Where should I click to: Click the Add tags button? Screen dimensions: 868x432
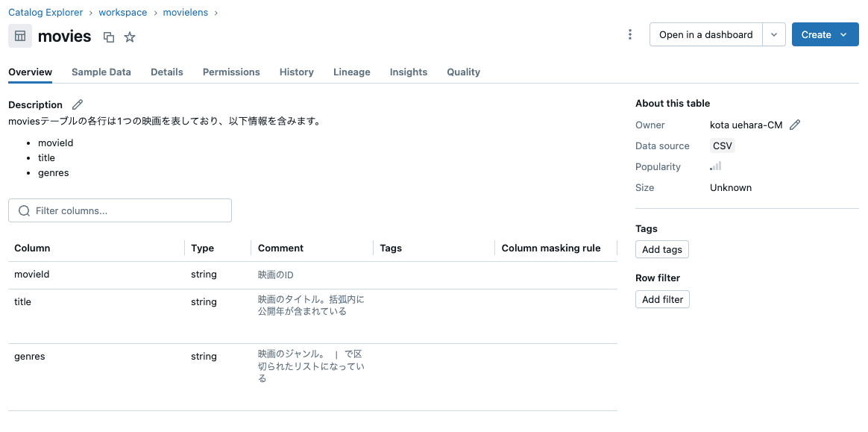[661, 249]
